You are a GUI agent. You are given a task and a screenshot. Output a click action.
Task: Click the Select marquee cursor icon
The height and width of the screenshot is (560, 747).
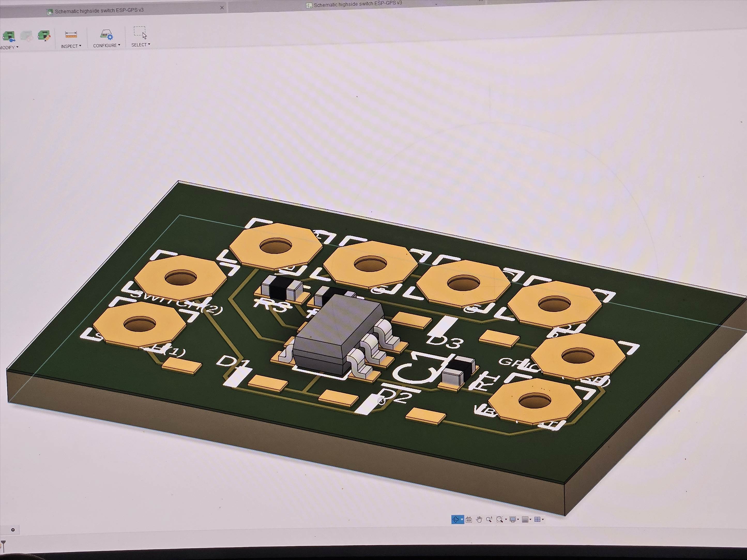pos(140,33)
